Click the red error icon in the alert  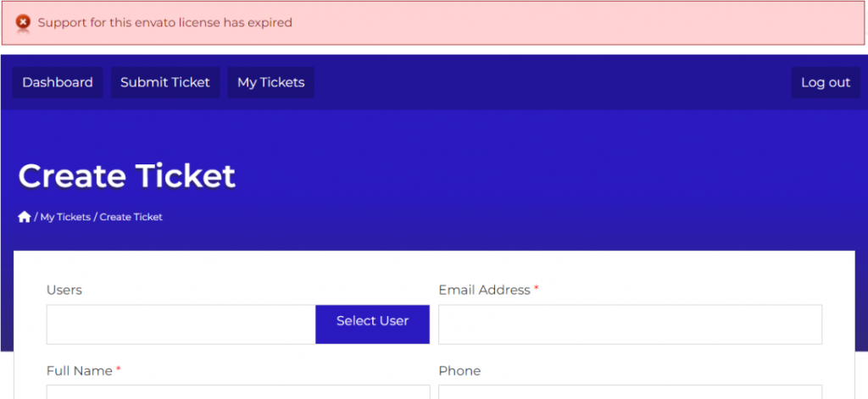pyautogui.click(x=23, y=22)
